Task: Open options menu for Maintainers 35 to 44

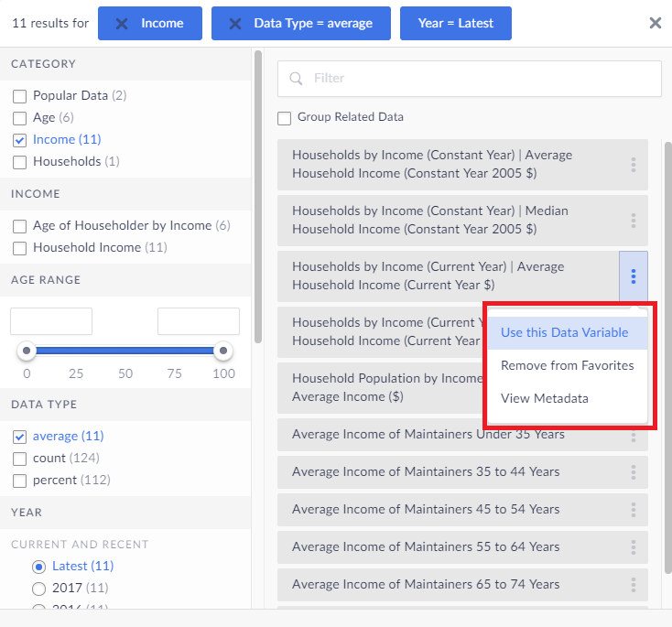Action: coord(633,472)
